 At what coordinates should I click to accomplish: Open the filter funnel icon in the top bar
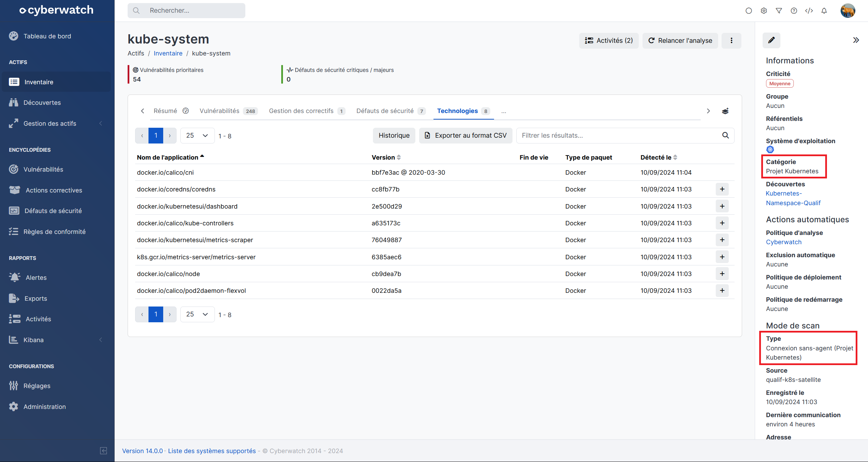(x=779, y=11)
